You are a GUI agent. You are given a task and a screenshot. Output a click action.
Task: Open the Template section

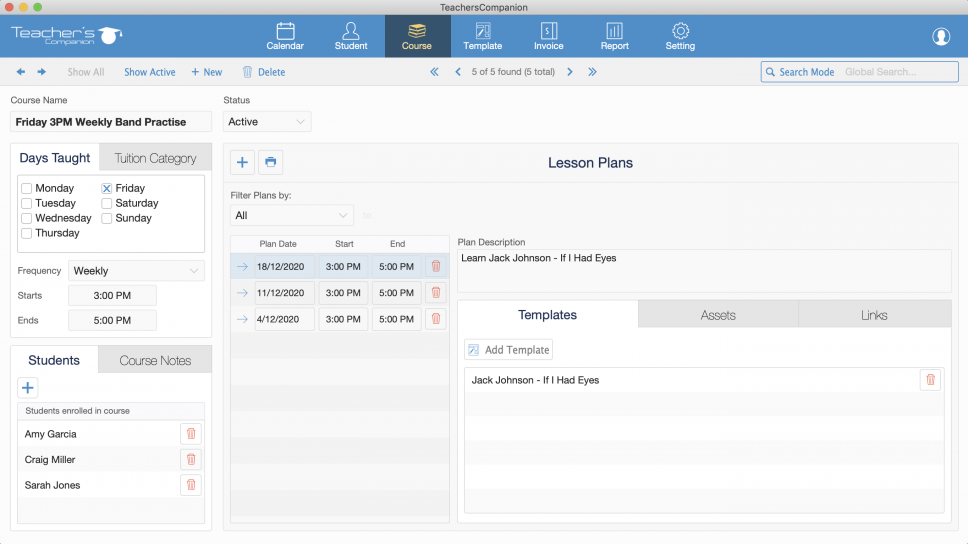(483, 36)
